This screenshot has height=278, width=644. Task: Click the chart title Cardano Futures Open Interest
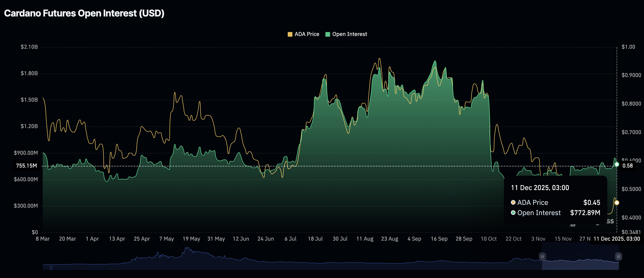pos(84,13)
